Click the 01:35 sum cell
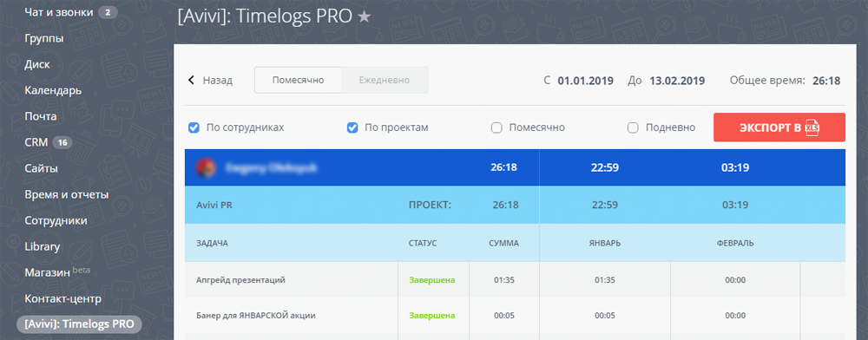This screenshot has width=868, height=340. click(x=504, y=280)
